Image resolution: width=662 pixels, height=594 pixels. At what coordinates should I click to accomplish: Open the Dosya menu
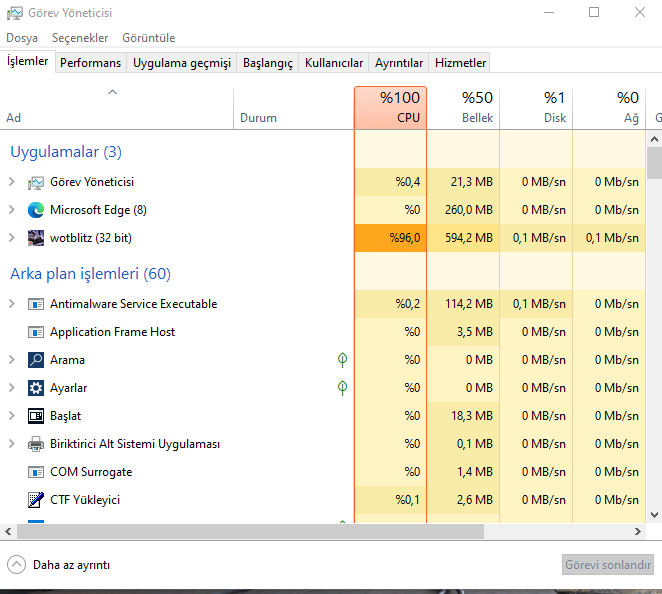(22, 38)
